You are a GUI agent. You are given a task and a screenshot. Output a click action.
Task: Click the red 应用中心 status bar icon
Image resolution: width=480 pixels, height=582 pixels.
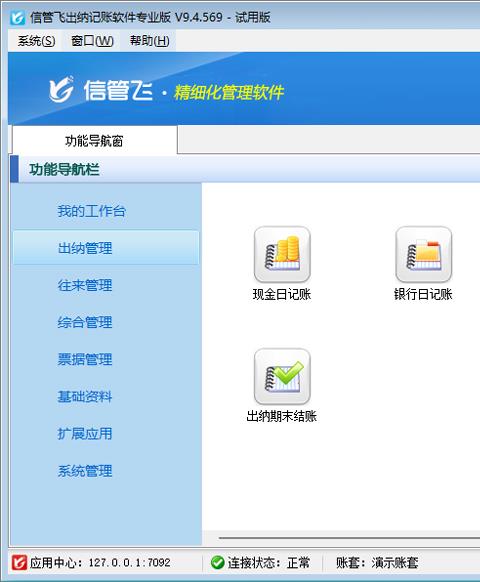19,563
